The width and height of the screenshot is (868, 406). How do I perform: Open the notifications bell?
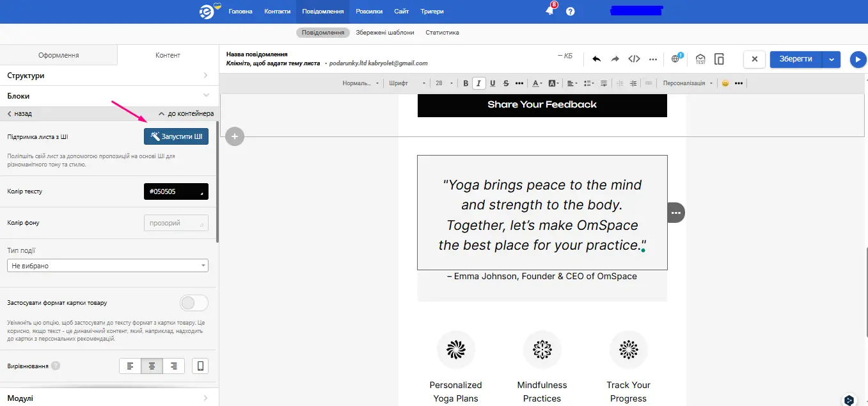pyautogui.click(x=549, y=11)
